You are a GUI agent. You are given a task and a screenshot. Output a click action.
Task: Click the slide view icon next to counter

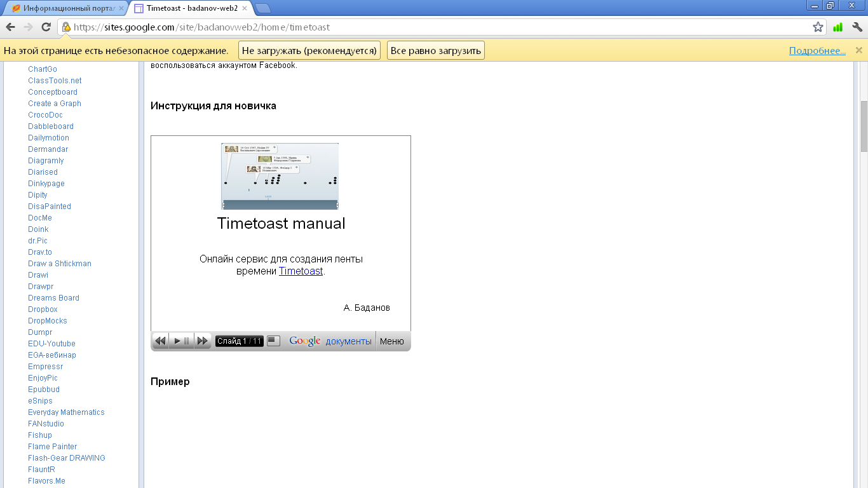[x=273, y=341]
